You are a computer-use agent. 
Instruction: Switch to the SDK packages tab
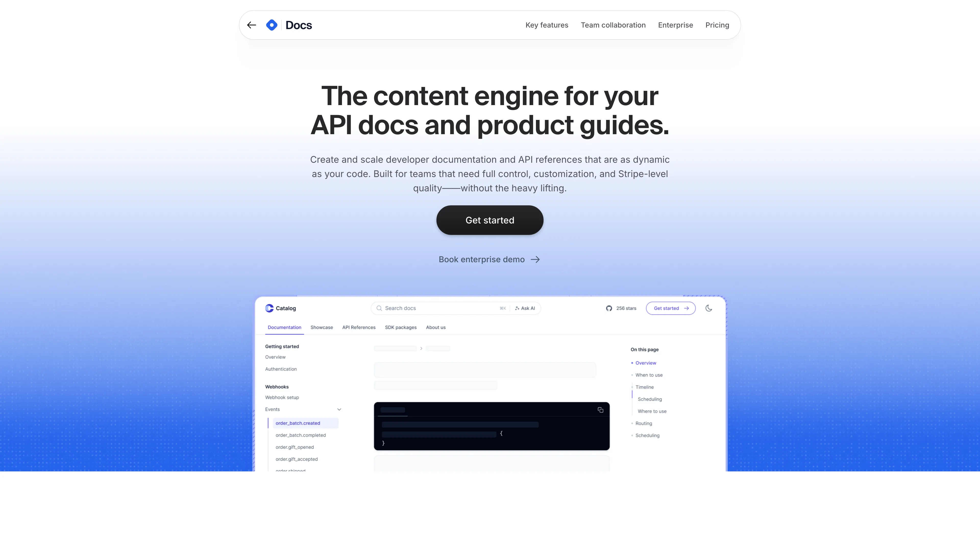coord(400,327)
